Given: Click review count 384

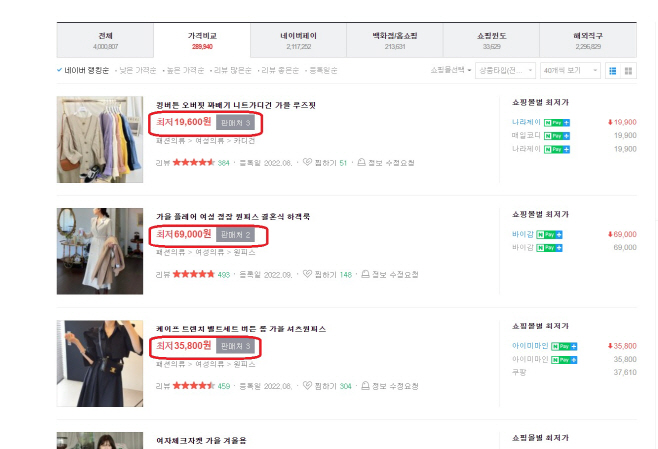Looking at the screenshot, I should (x=224, y=163).
